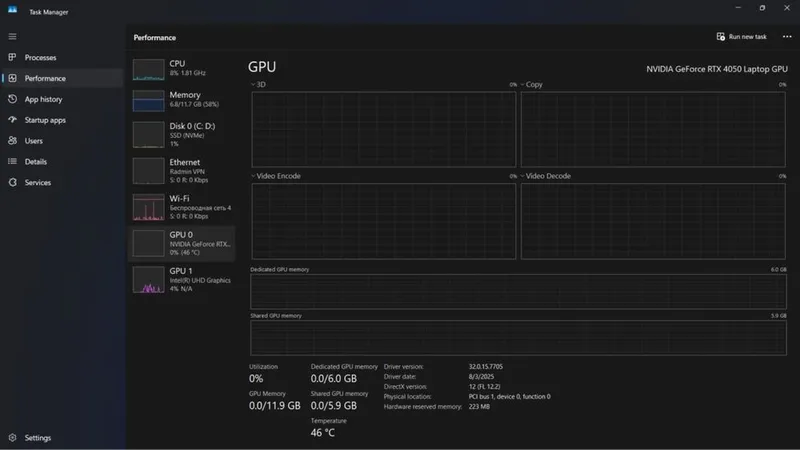The image size is (800, 450).
Task: Open the three-dot more options menu
Action: (x=787, y=37)
